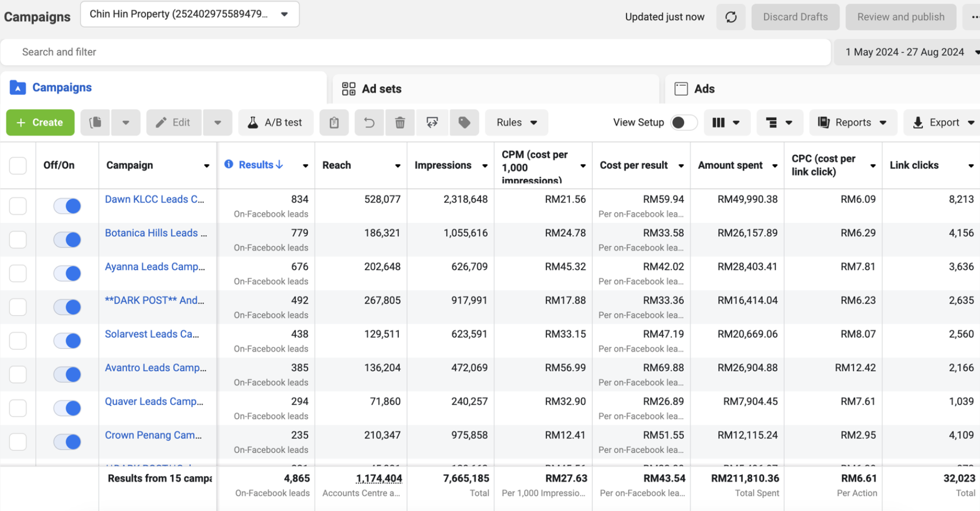Open the Chin Hin Property account dropdown

point(190,14)
